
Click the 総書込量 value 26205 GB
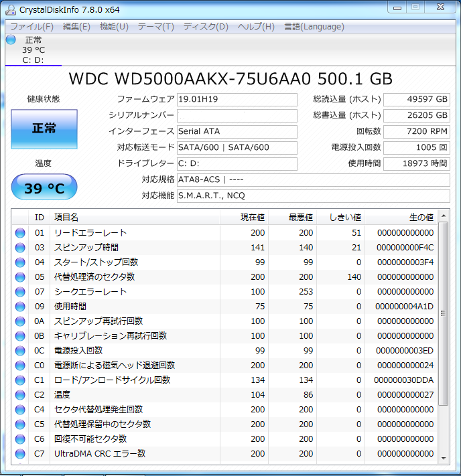pyautogui.click(x=417, y=116)
